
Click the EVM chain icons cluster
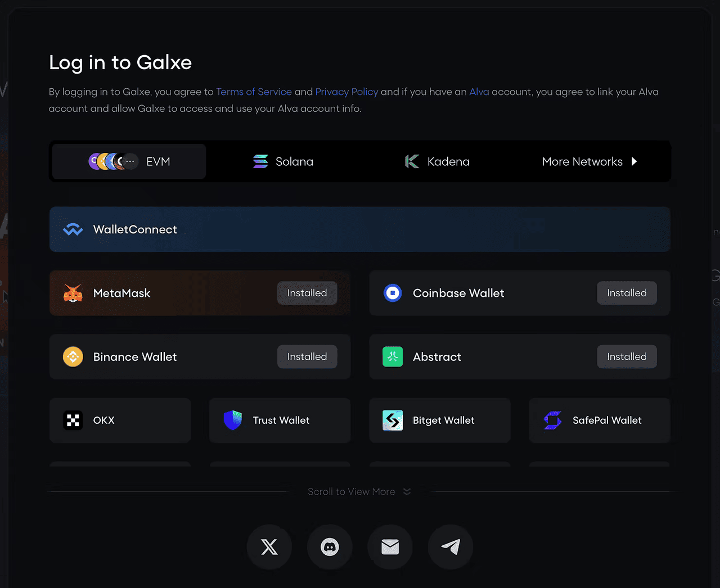[x=113, y=161]
